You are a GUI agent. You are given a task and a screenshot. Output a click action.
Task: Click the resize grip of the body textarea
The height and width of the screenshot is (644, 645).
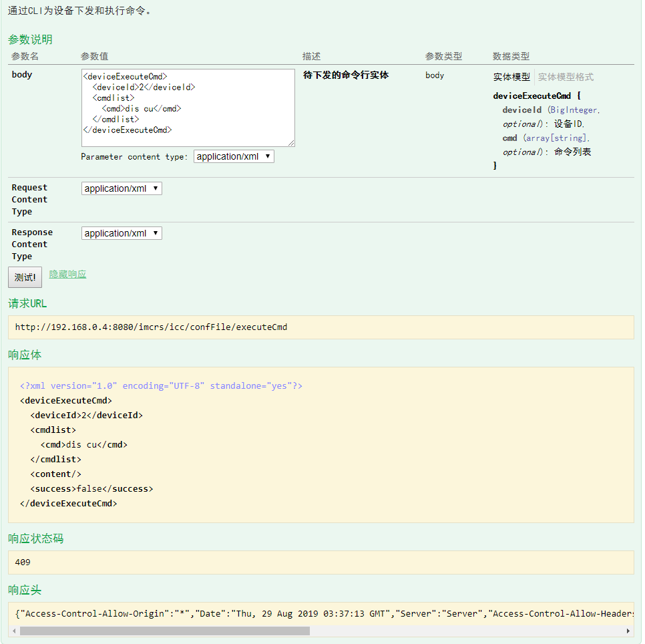point(291,143)
